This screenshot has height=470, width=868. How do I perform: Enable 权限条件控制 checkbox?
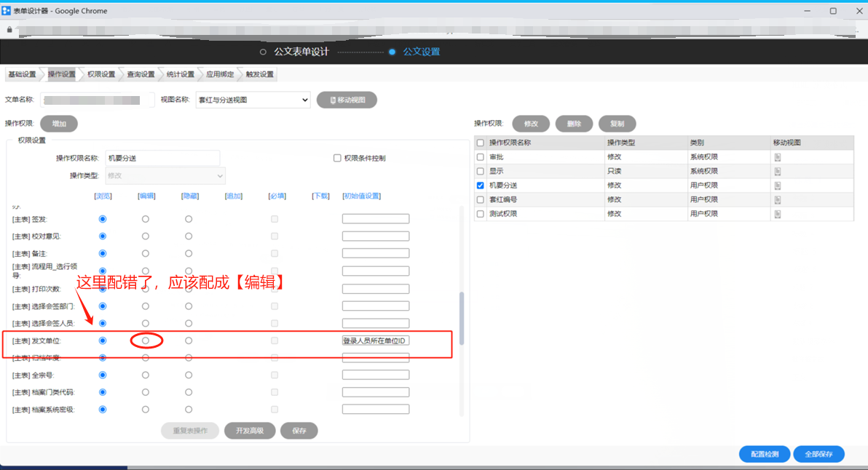(x=337, y=158)
